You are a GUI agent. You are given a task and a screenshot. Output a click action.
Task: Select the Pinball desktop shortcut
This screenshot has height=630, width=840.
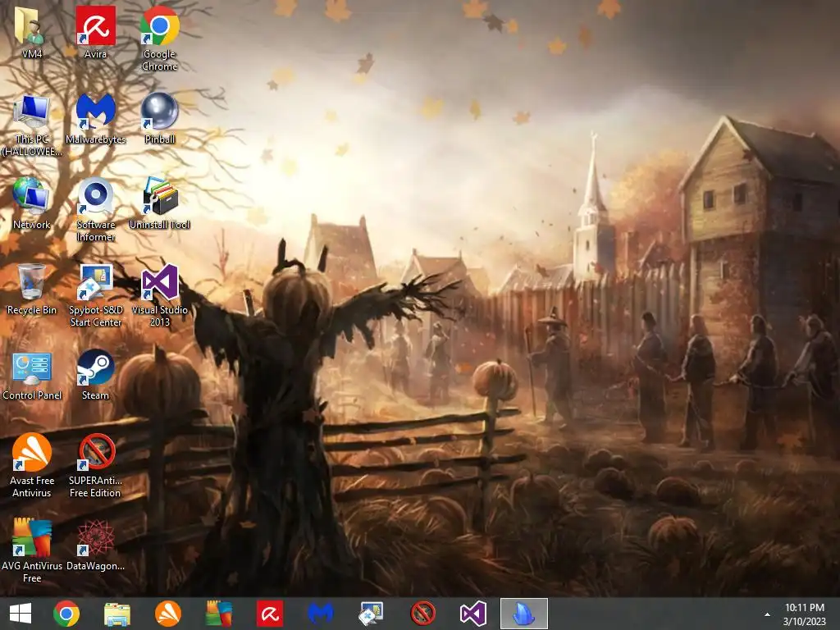point(160,118)
